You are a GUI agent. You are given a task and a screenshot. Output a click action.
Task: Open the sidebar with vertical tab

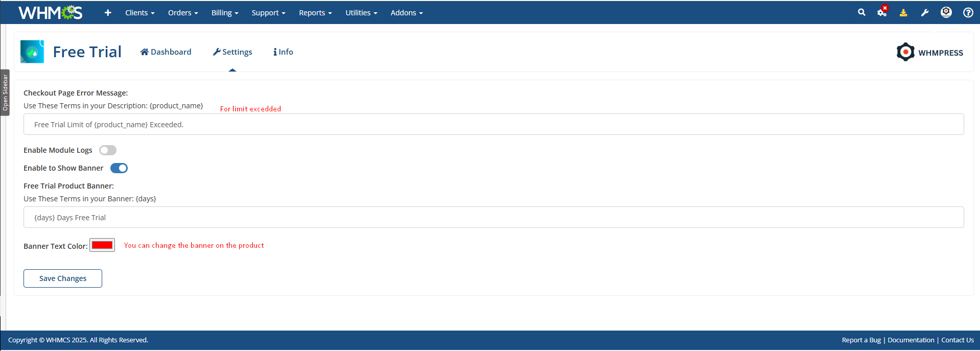[x=5, y=92]
